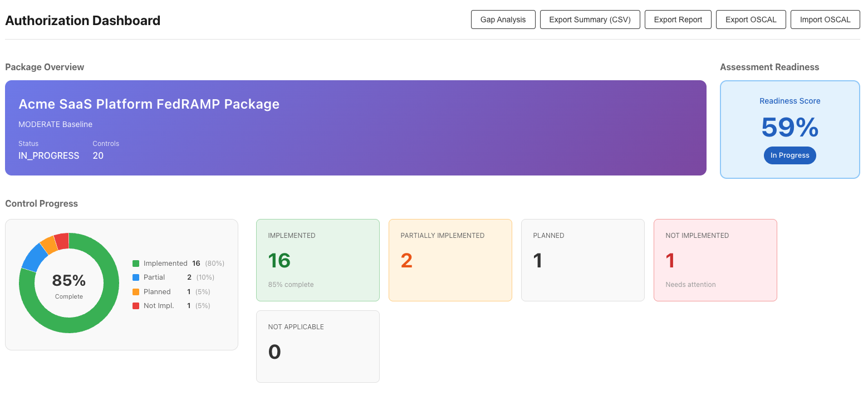Open the IMPLEMENTED controls card
Image resolution: width=868 pixels, height=395 pixels.
(317, 260)
